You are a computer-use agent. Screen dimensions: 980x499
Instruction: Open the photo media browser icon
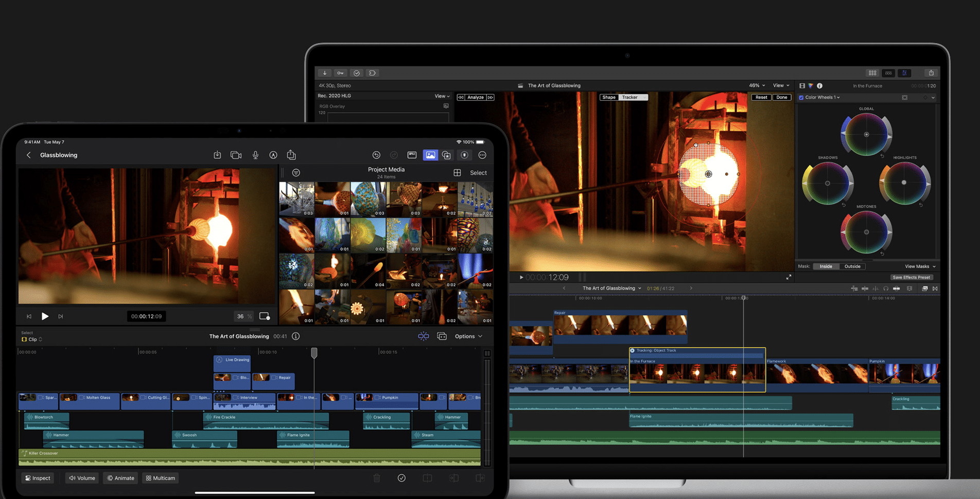[x=430, y=155]
